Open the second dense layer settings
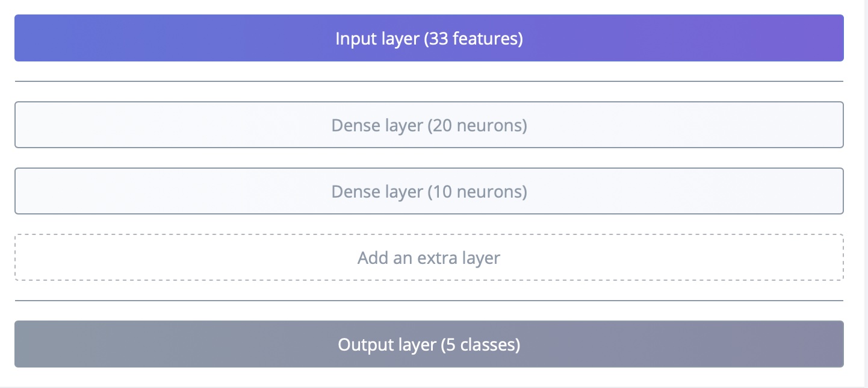Image resolution: width=868 pixels, height=388 pixels. pos(429,192)
